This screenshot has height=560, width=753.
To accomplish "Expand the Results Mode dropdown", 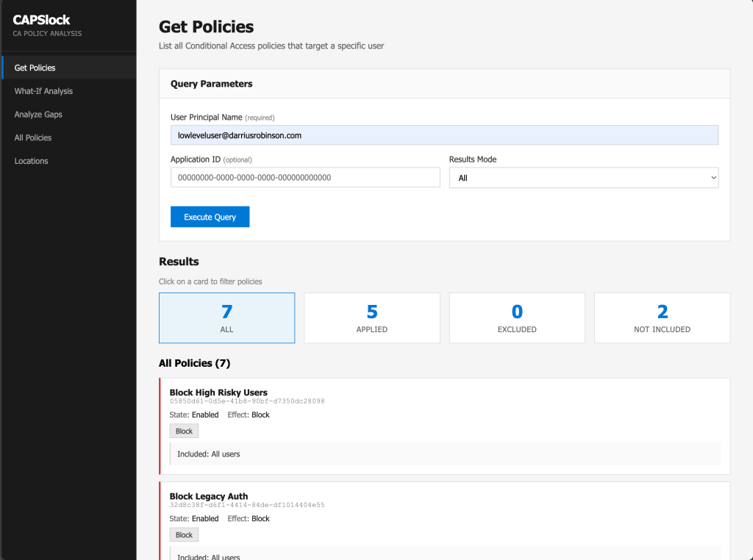I will (x=583, y=178).
